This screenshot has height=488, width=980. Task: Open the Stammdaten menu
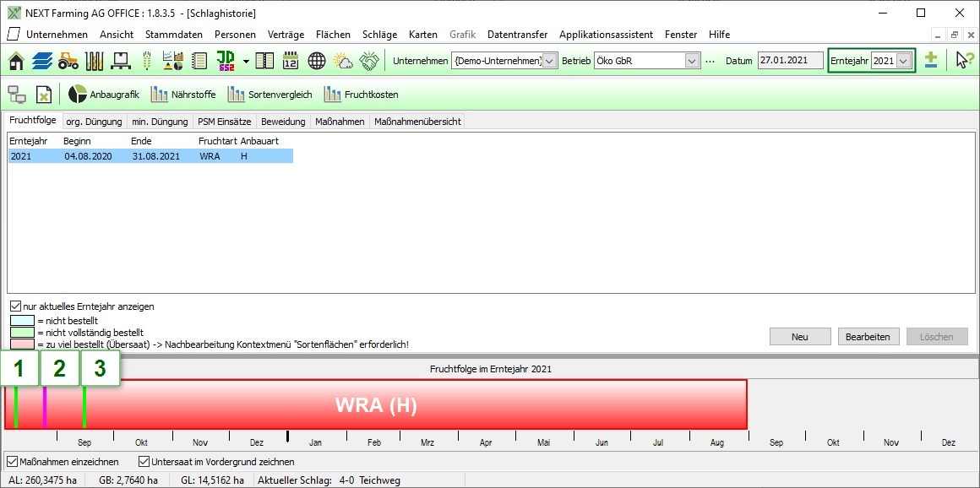point(173,35)
